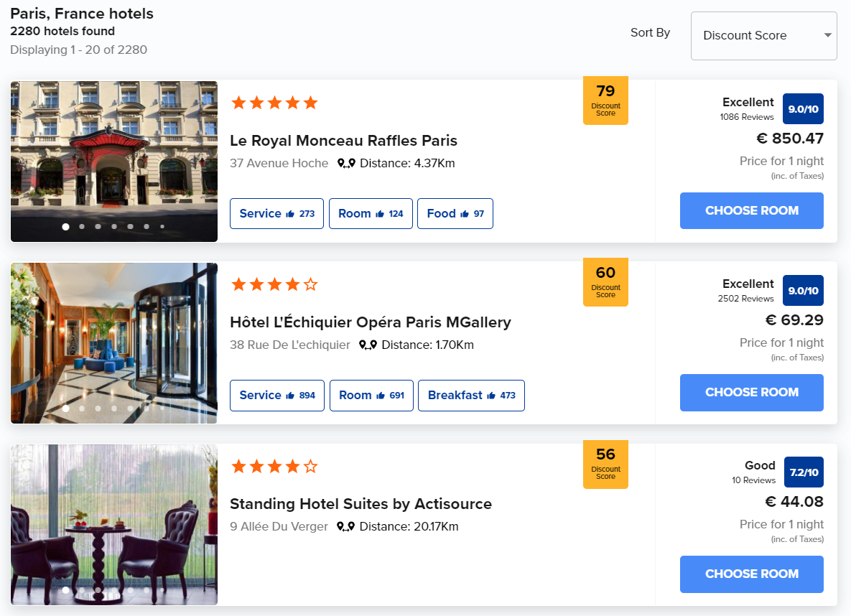Viewport: 851px width, 616px height.
Task: Select last carousel dot on Le Royal photo
Action: point(162,227)
